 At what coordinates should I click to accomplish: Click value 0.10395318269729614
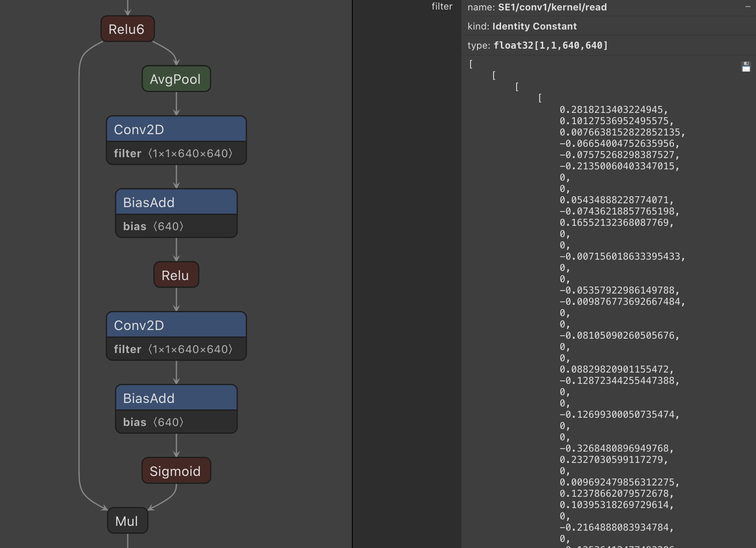pyautogui.click(x=617, y=505)
